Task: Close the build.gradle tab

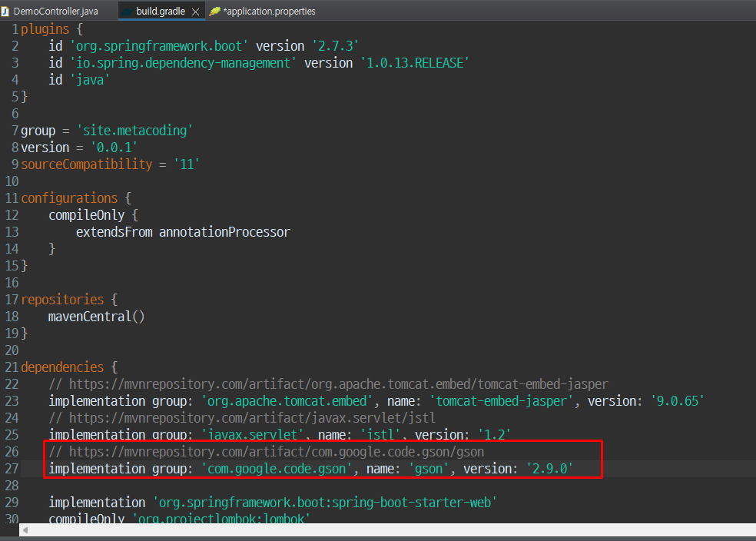Action: (195, 12)
